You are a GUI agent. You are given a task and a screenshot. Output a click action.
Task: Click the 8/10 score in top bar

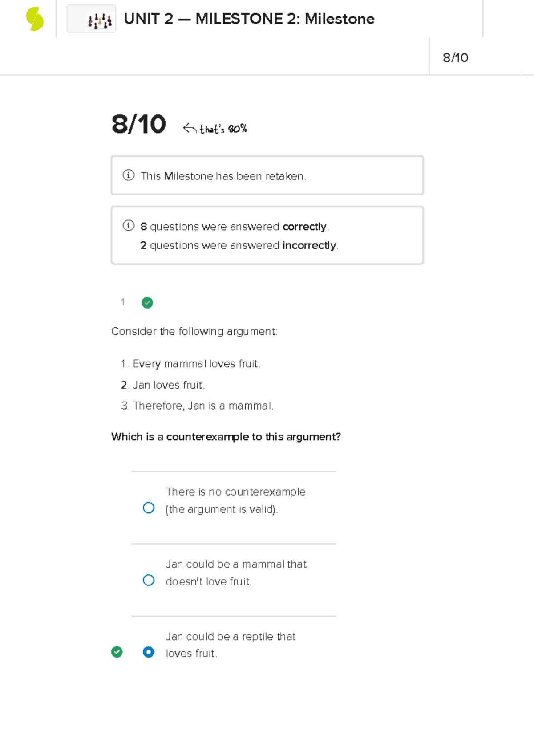(455, 58)
